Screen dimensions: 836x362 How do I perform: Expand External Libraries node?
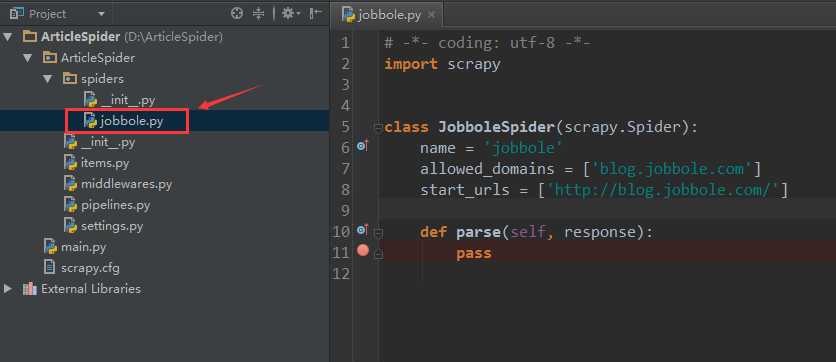coord(7,289)
